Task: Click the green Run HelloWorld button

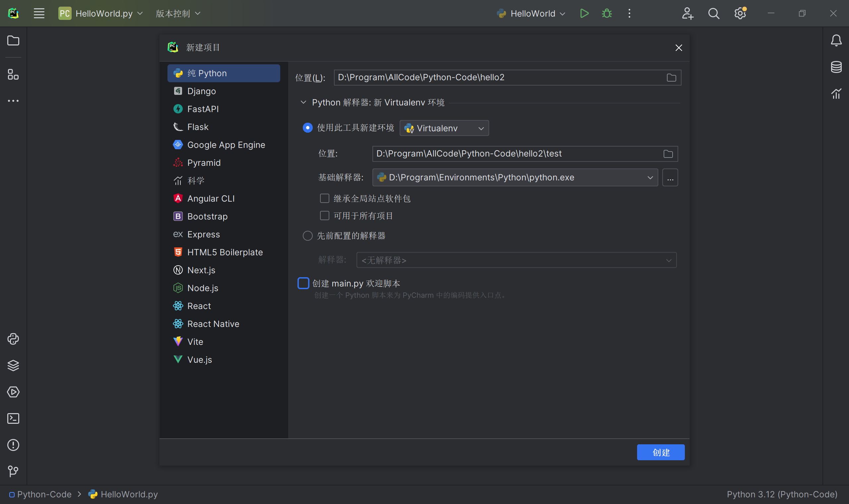Action: point(584,14)
